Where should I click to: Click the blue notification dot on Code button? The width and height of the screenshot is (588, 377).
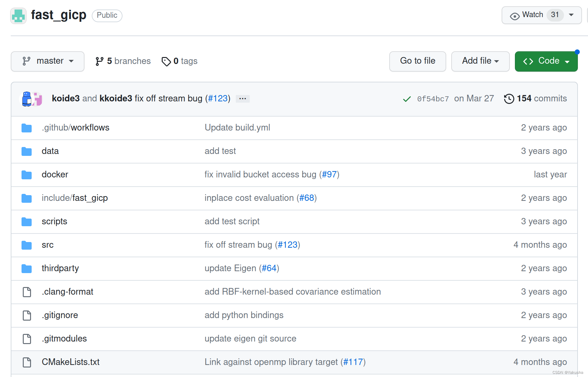coord(578,52)
